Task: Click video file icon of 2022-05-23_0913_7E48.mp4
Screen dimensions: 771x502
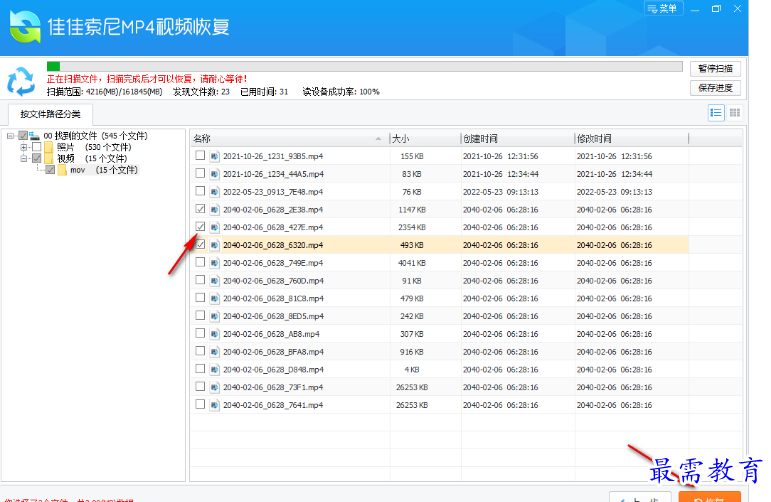Action: click(214, 192)
